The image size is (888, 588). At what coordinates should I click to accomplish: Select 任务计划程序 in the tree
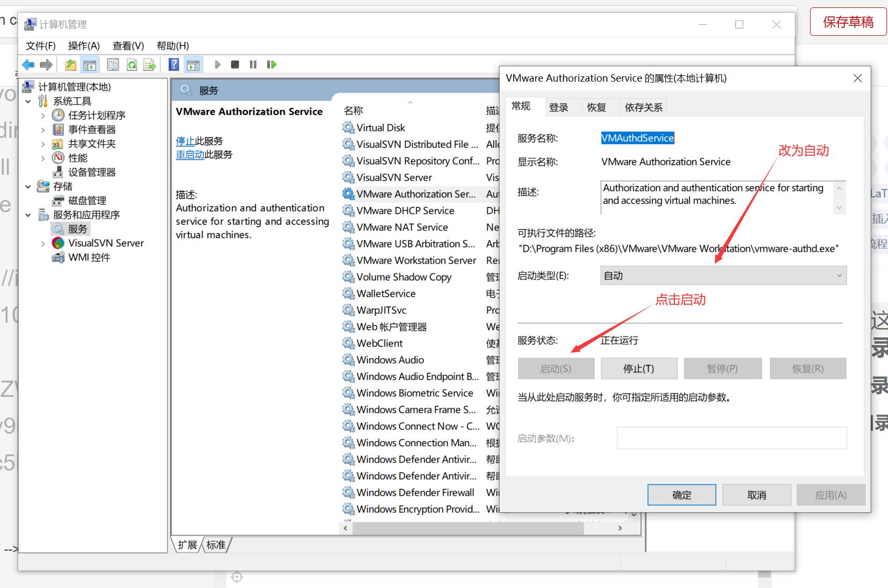[96, 115]
